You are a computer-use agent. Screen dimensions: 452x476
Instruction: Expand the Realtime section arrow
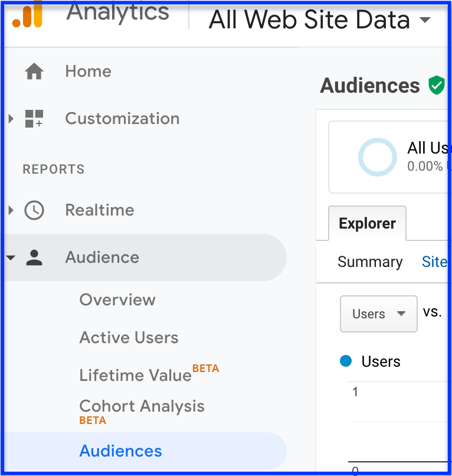click(x=11, y=210)
